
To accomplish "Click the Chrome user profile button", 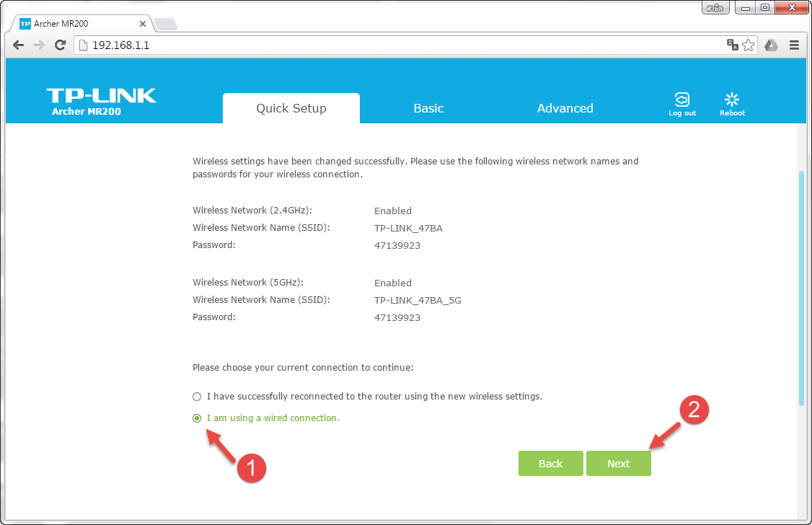I will coord(715,7).
